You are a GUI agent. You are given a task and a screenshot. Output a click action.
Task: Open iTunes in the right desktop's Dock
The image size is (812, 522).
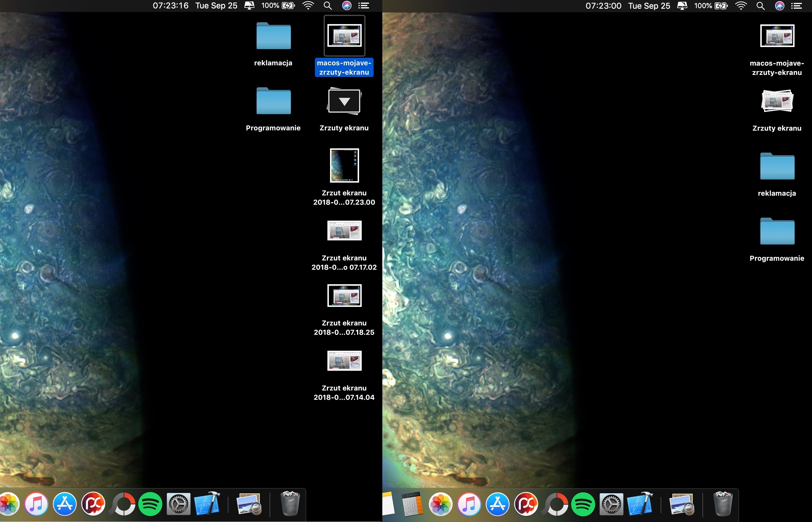(x=469, y=504)
